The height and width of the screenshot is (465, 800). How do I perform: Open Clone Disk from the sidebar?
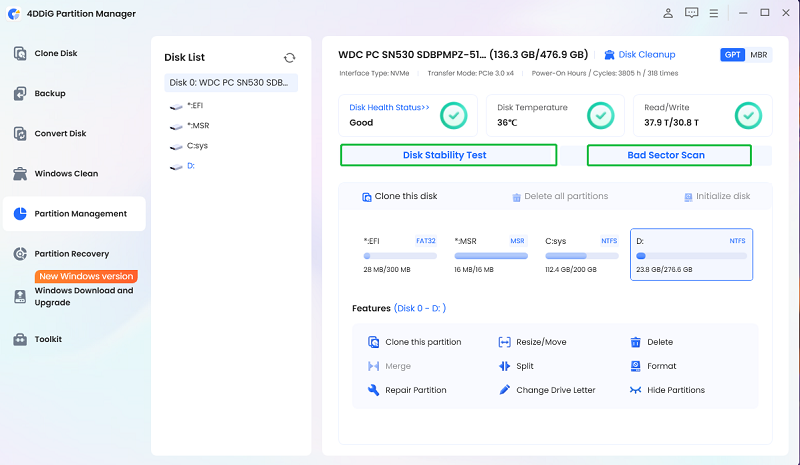point(56,53)
